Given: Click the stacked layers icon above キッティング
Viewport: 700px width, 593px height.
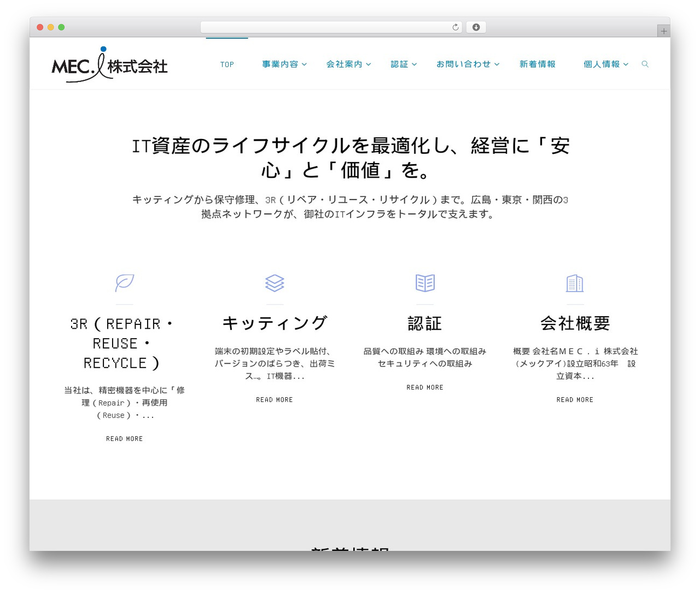Looking at the screenshot, I should coord(275,283).
